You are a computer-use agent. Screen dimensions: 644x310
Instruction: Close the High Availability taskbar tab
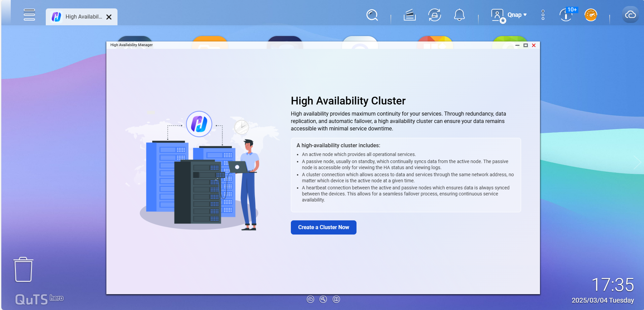(x=109, y=17)
